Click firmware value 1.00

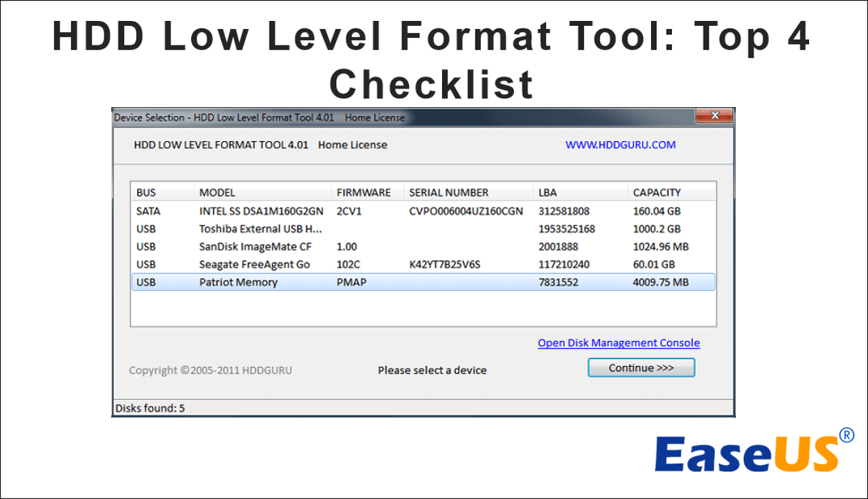pyautogui.click(x=347, y=247)
